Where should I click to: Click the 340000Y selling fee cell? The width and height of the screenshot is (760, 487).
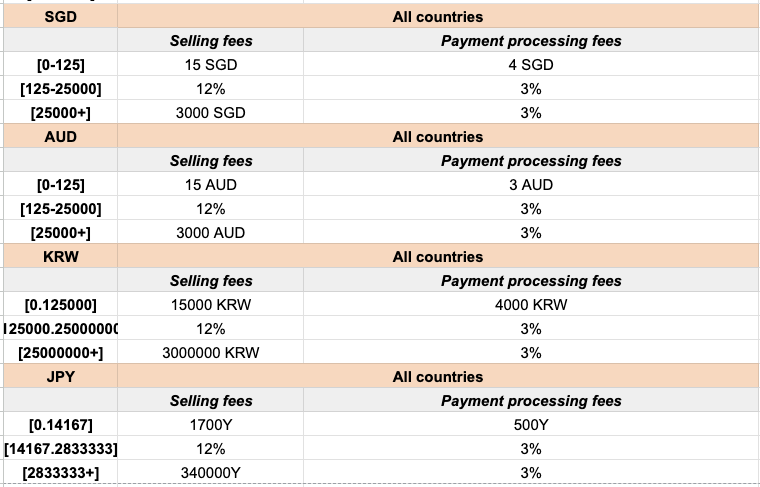(210, 473)
